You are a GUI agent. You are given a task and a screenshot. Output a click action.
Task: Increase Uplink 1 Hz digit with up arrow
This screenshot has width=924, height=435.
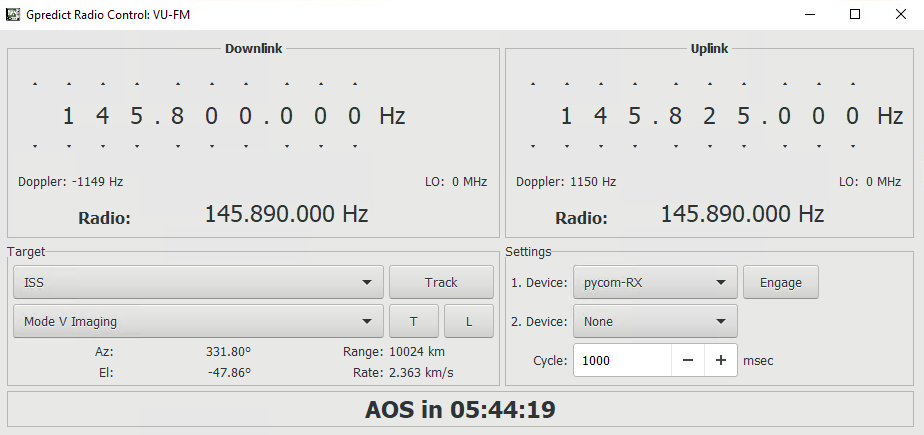click(x=852, y=84)
